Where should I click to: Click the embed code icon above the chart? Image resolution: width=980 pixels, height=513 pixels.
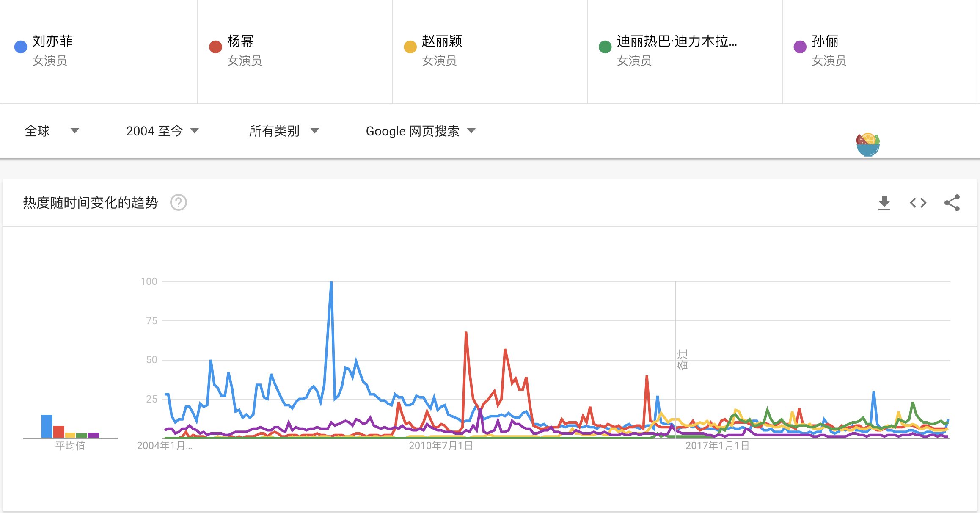click(x=917, y=203)
